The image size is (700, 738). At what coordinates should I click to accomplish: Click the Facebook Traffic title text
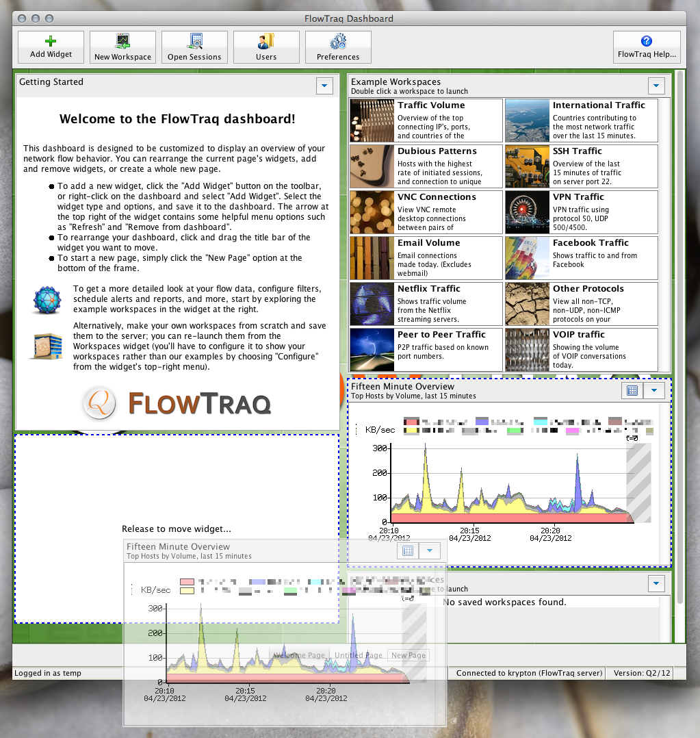(x=591, y=243)
